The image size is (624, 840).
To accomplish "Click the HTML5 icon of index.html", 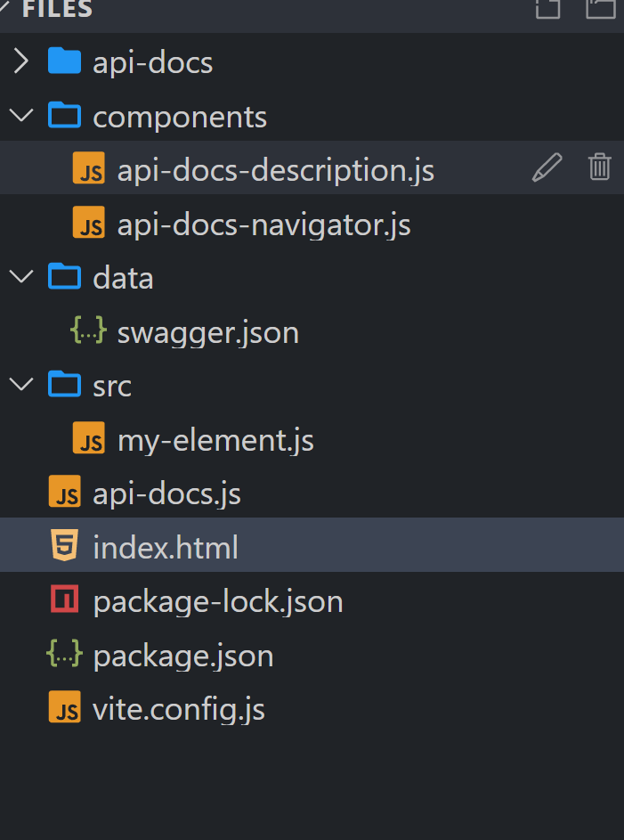I will click(x=65, y=545).
